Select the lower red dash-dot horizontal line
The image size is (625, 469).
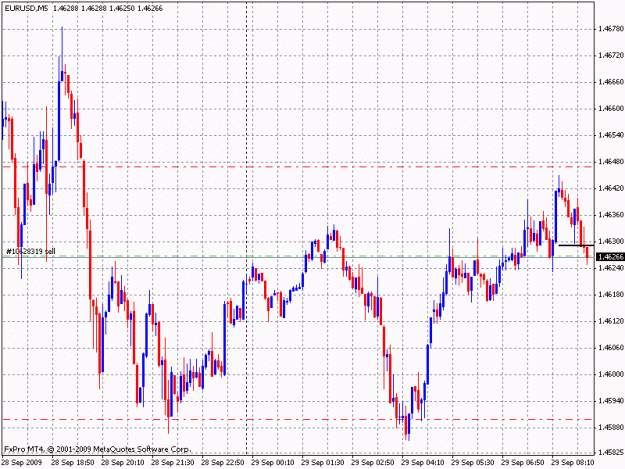pyautogui.click(x=298, y=420)
